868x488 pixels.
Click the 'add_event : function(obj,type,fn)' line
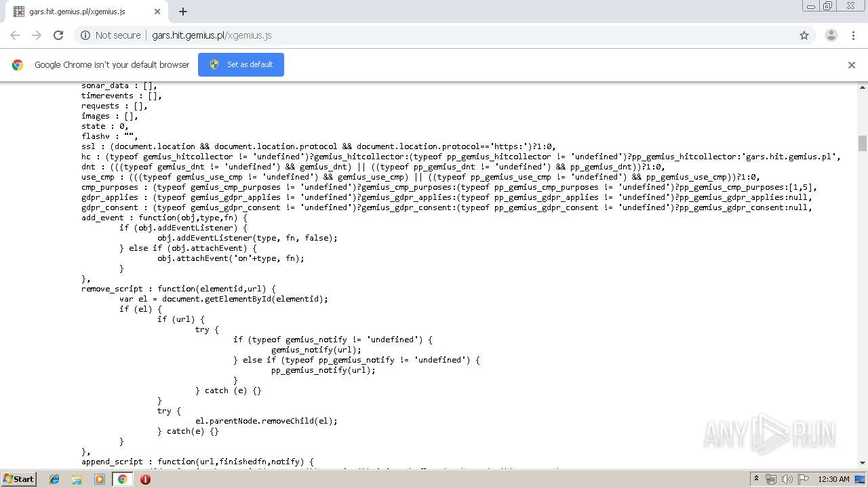click(165, 218)
